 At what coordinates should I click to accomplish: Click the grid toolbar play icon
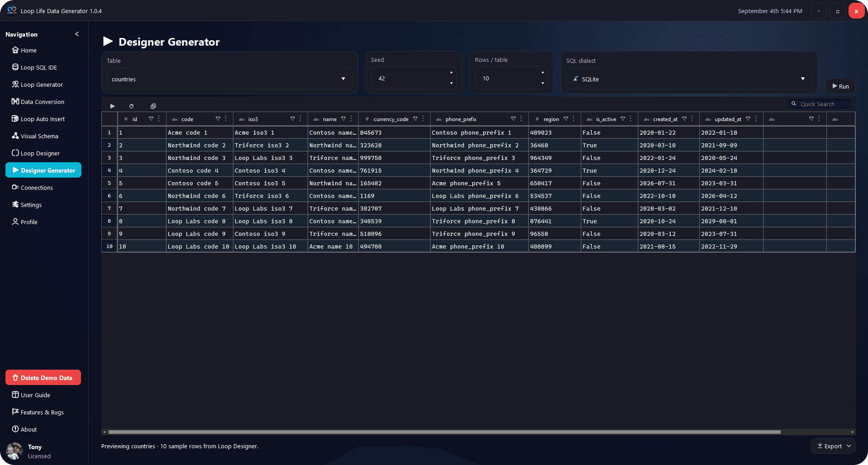(x=113, y=106)
